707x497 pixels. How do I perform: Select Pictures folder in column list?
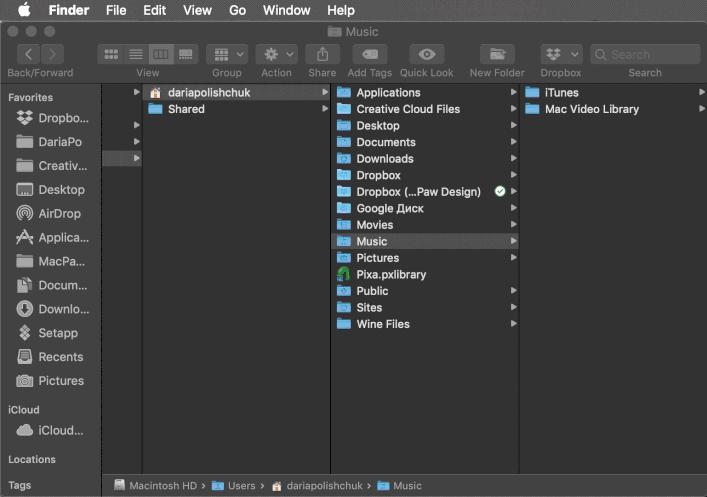(425, 258)
